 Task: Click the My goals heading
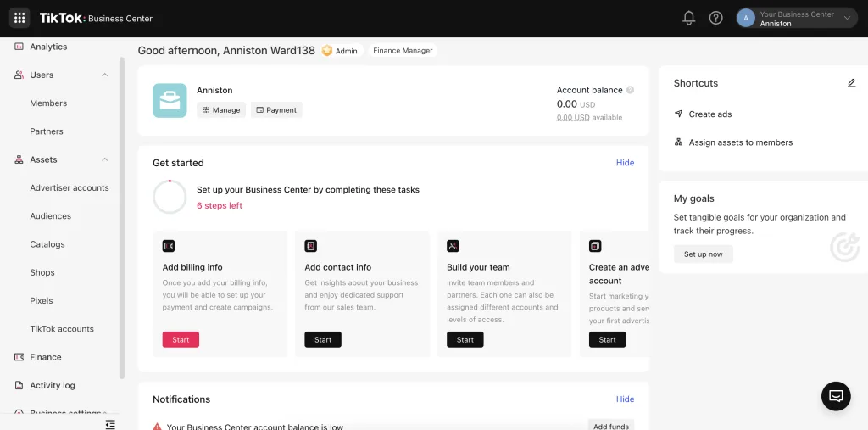pos(693,198)
